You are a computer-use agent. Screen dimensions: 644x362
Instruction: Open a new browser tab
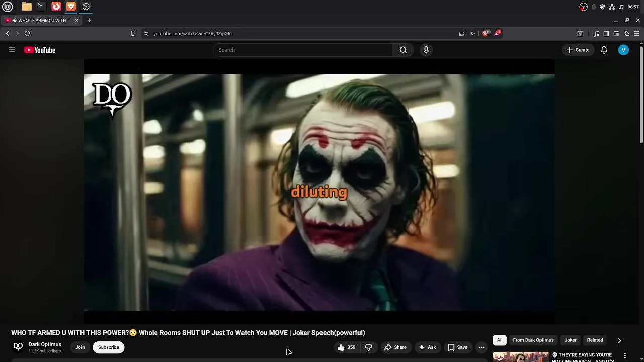89,20
